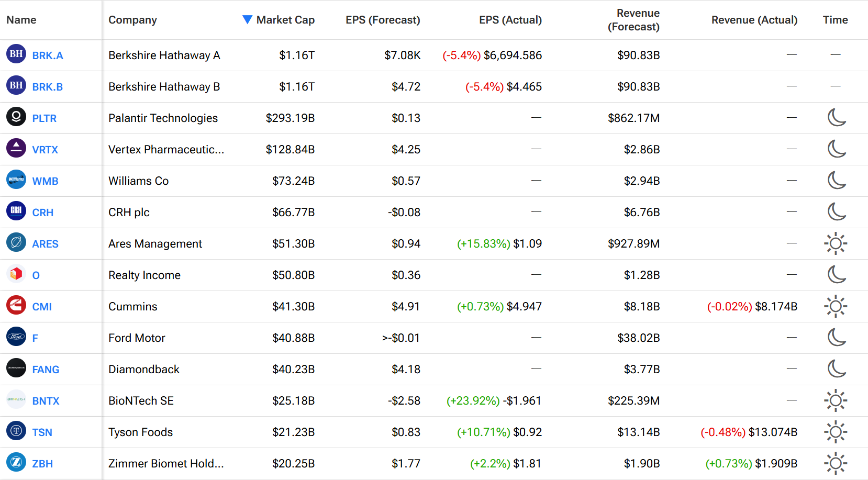Click the pre-market sun icon for Ares Management
This screenshot has height=480, width=868.
pos(836,243)
